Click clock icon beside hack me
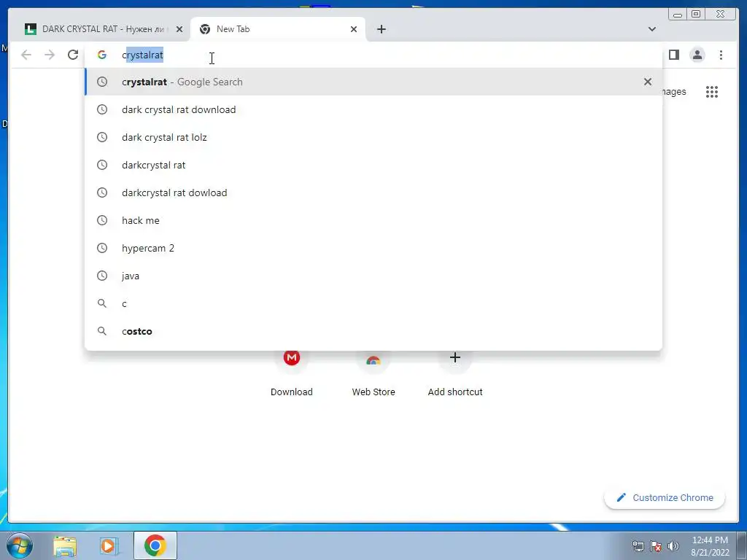 [x=102, y=220]
